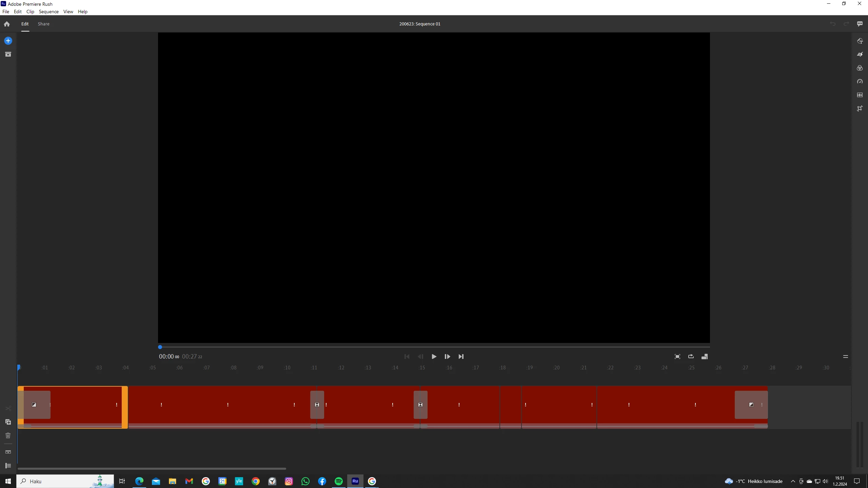Open timeline options menu icon

[x=846, y=357]
